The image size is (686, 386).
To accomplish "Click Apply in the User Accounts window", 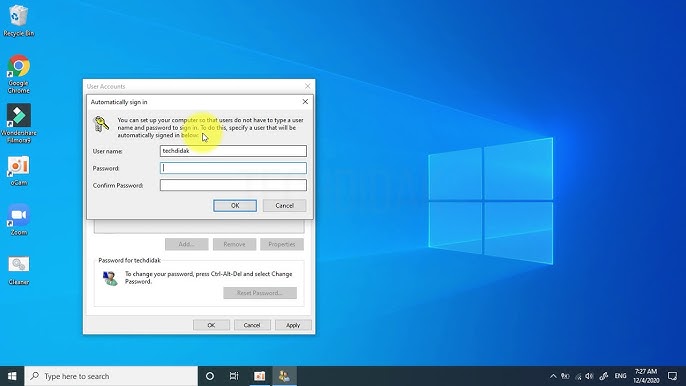I will pos(293,325).
